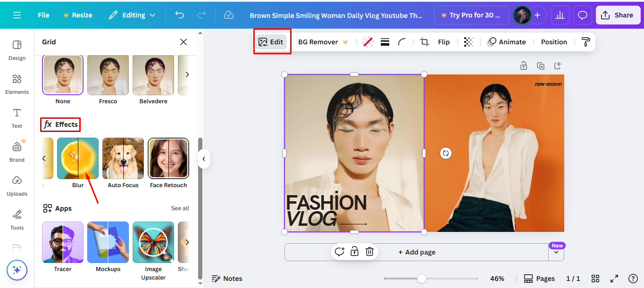
Task: Open the Resize menu
Action: tap(77, 15)
